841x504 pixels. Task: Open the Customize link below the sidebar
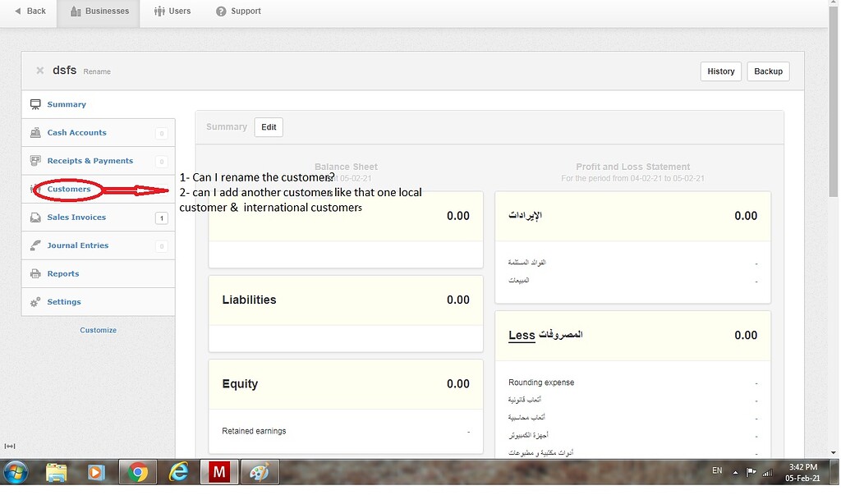click(x=98, y=330)
